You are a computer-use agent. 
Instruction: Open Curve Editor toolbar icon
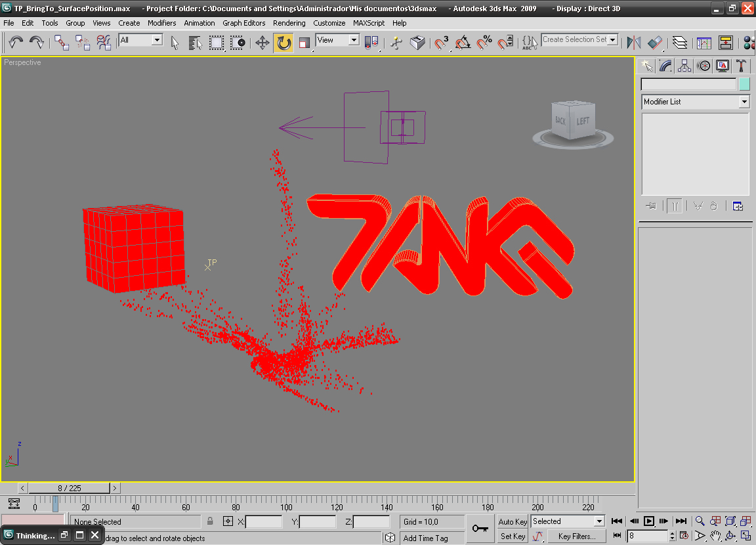[x=704, y=43]
